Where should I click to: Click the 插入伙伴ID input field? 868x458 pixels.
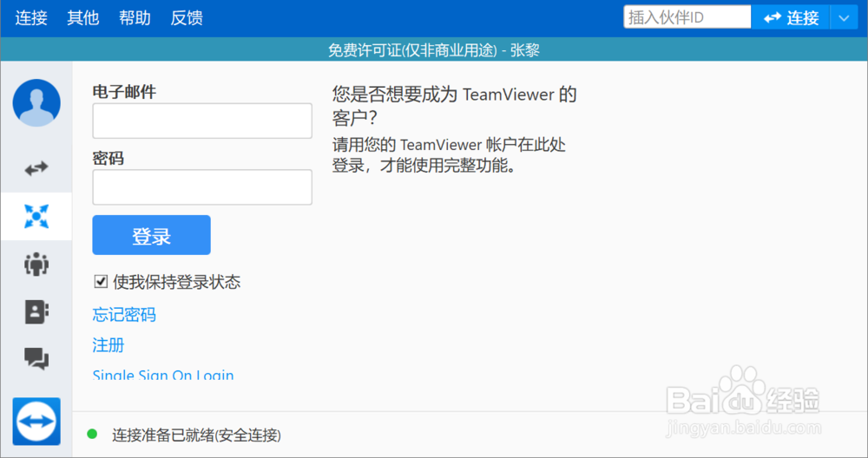687,17
